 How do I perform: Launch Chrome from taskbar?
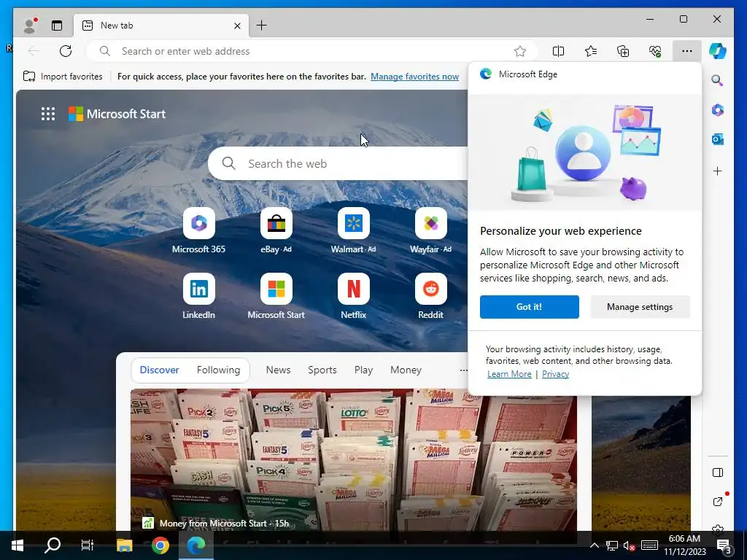pyautogui.click(x=160, y=545)
